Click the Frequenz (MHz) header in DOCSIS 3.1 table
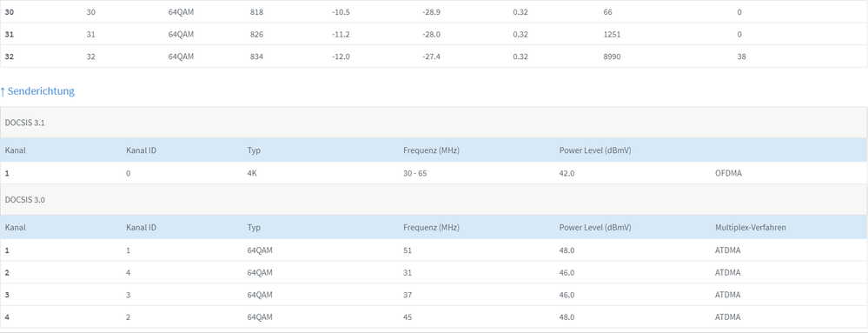This screenshot has height=333, width=868. pos(431,150)
